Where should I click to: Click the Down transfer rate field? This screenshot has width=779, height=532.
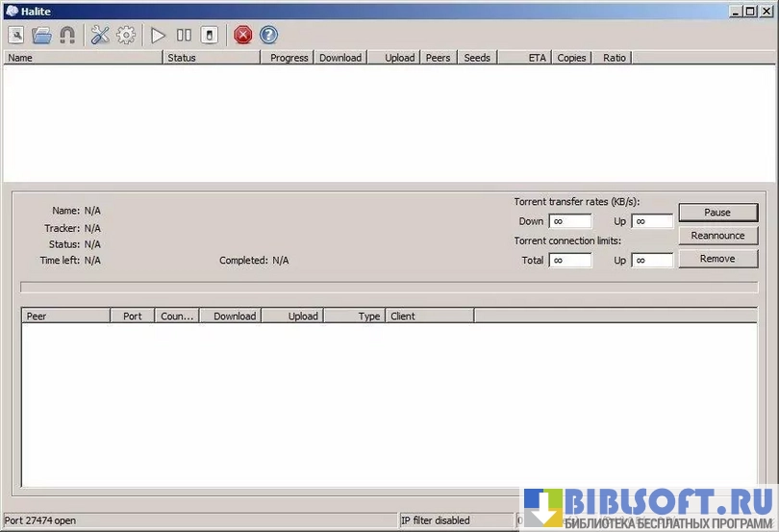coord(569,221)
